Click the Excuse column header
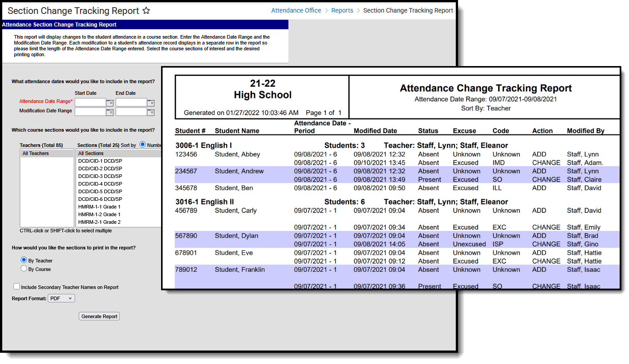The width and height of the screenshot is (629, 364). point(464,131)
